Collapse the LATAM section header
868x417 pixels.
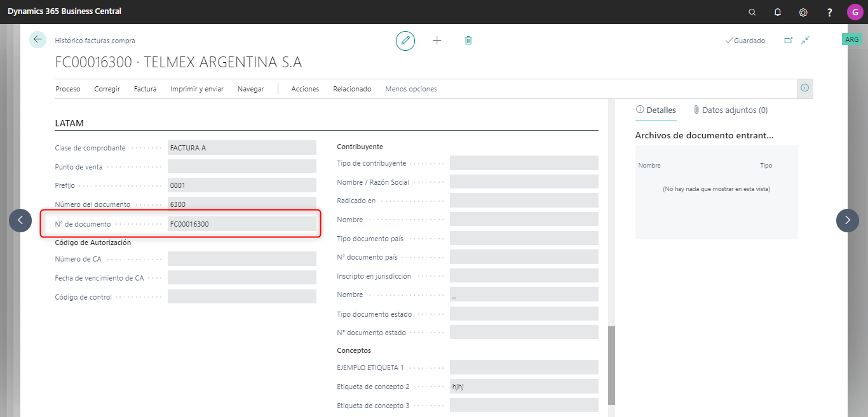click(70, 123)
